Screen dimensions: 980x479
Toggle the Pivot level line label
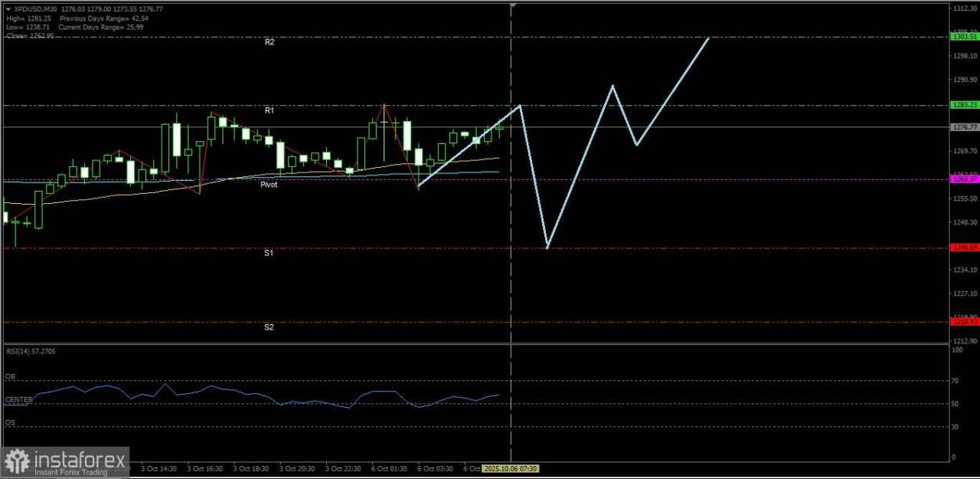[269, 184]
